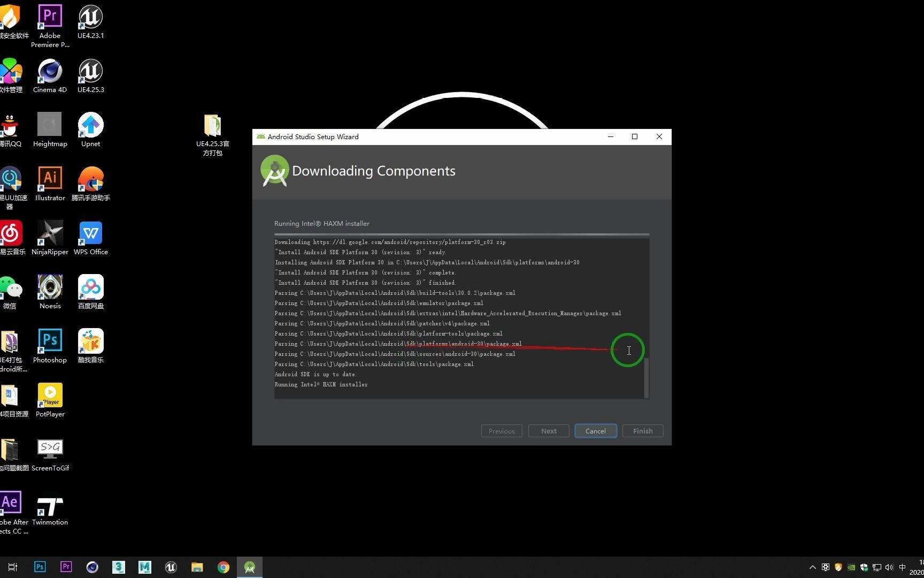Click 3ds Max icon in taskbar
The height and width of the screenshot is (578, 924).
118,567
